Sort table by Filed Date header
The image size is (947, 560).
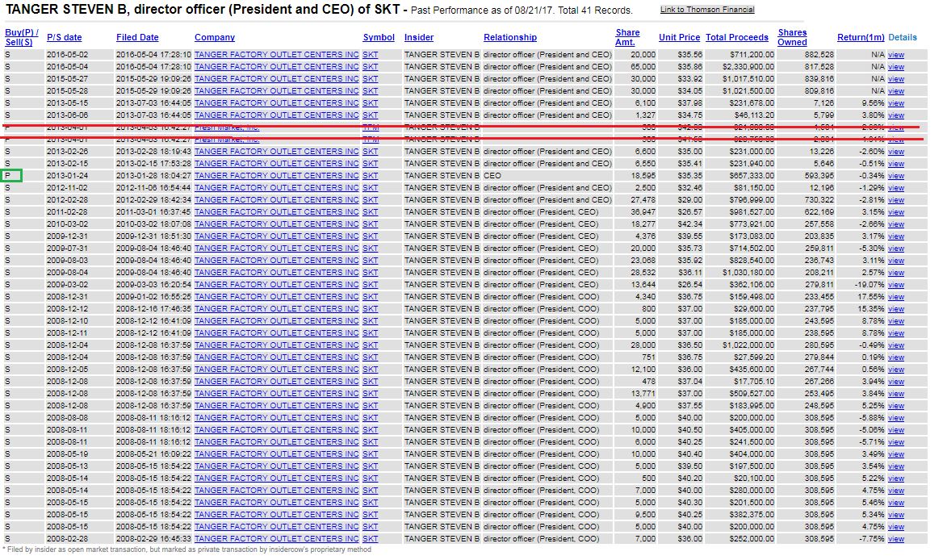click(x=137, y=37)
